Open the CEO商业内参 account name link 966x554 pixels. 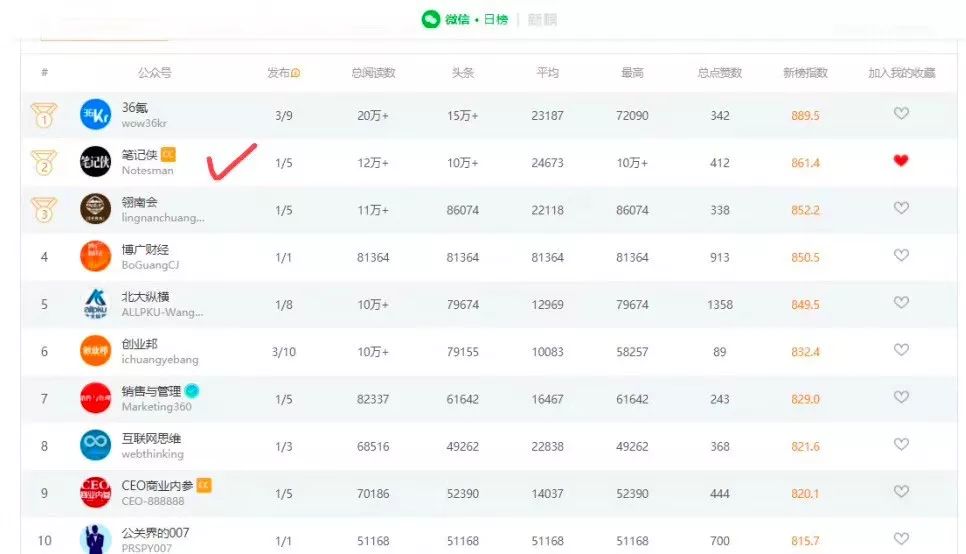tap(157, 486)
